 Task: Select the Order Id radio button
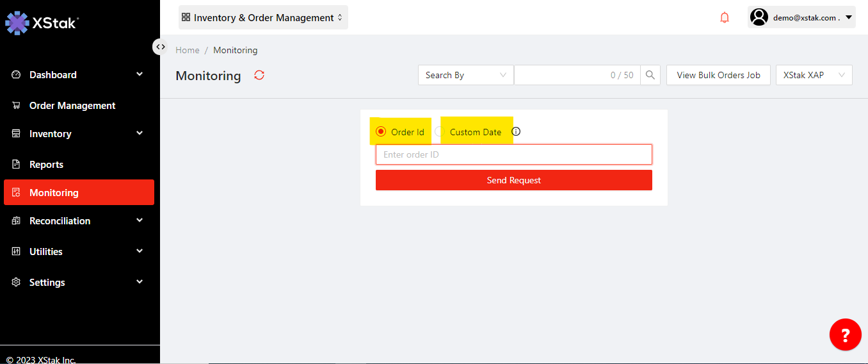[381, 132]
